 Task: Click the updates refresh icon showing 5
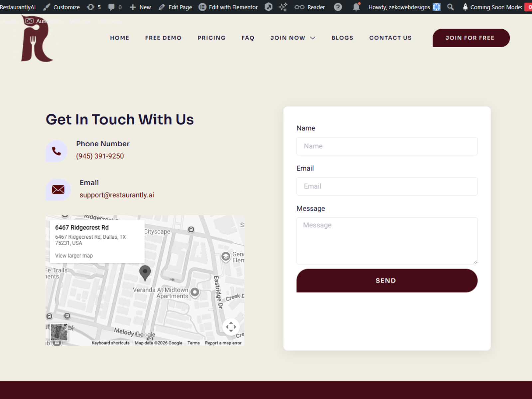tap(94, 7)
